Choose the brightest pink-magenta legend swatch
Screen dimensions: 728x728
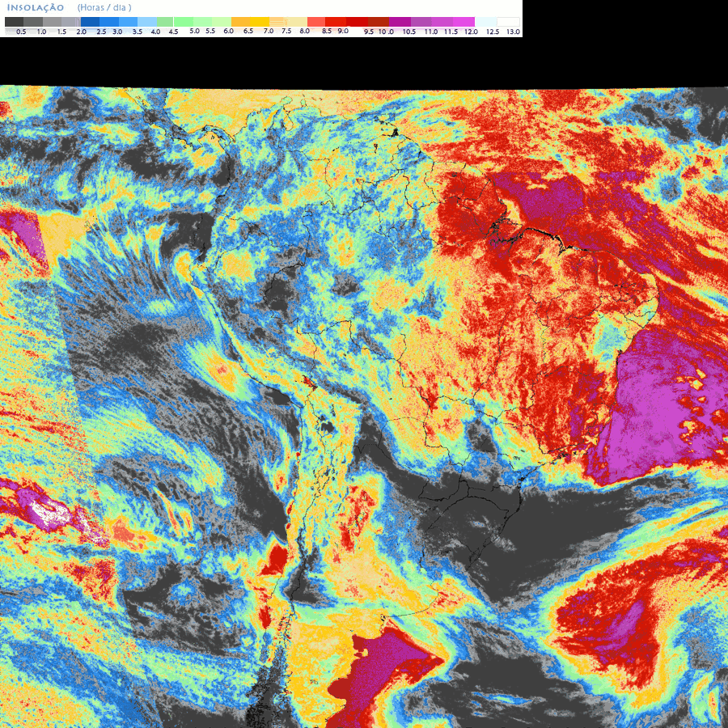(x=463, y=22)
